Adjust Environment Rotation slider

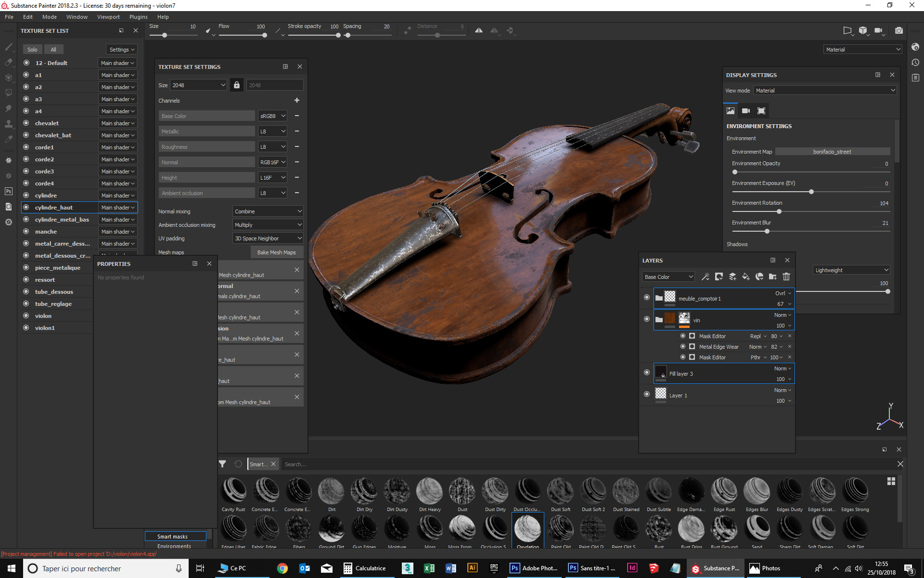(811, 211)
